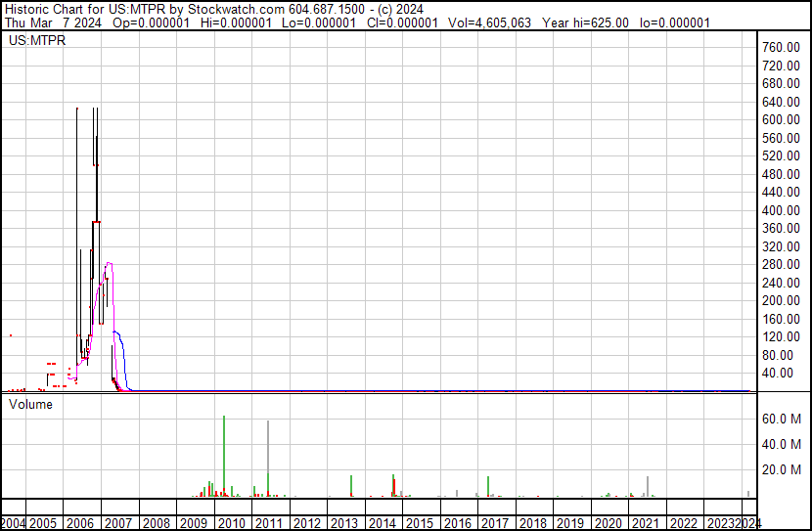
Task: Click the 40.00 price axis label
Action: [x=778, y=374]
